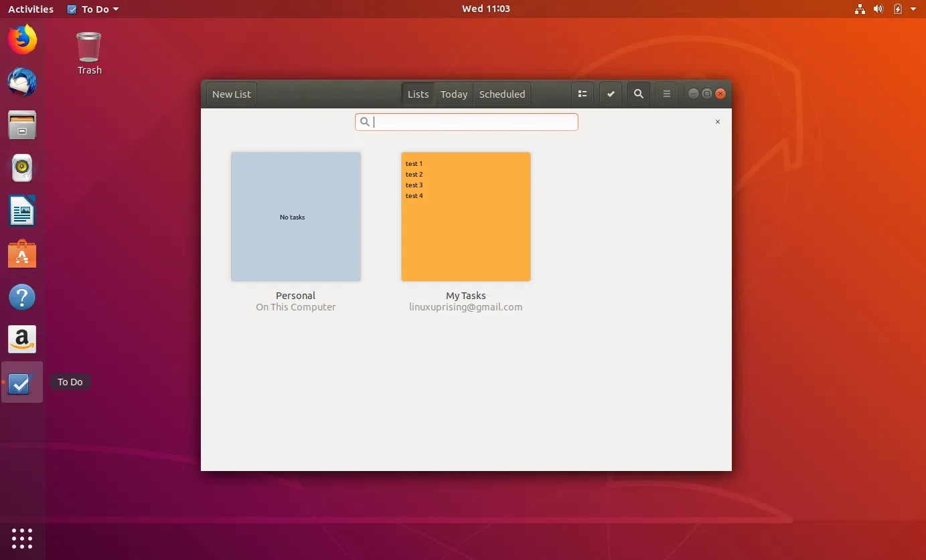Click the linuxuprising@gmail.com account label
The width and height of the screenshot is (926, 560).
(x=466, y=307)
